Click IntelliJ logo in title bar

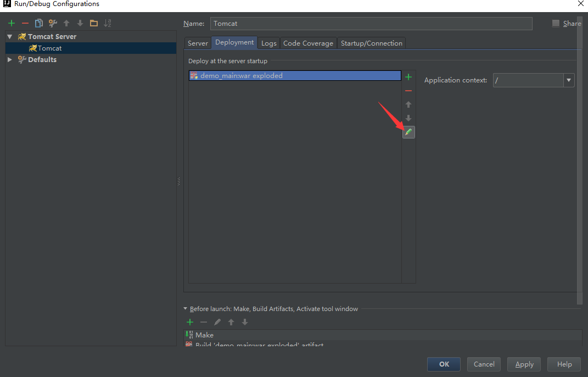[7, 4]
